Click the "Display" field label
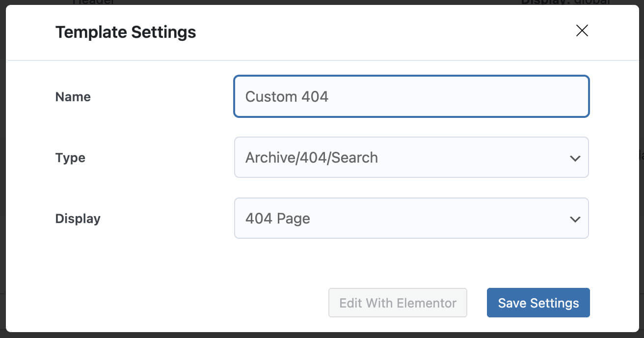 pos(78,219)
